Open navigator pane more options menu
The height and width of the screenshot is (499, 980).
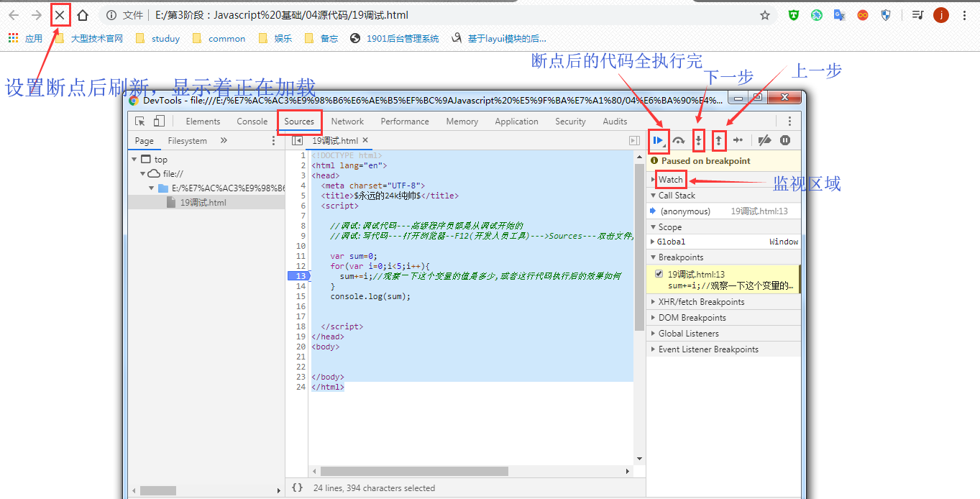pos(273,141)
